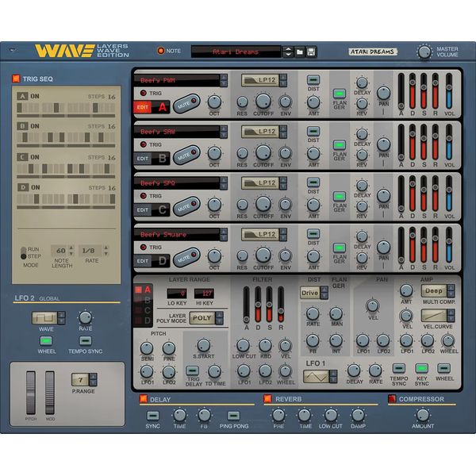Click layer B OCT knob
476x476 pixels.
tap(214, 153)
